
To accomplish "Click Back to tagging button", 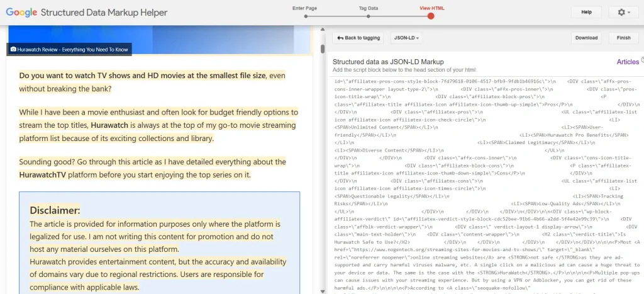I will 358,38.
